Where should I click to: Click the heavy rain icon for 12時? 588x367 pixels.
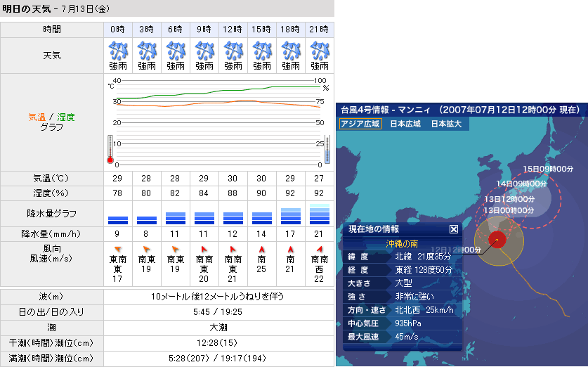click(233, 51)
